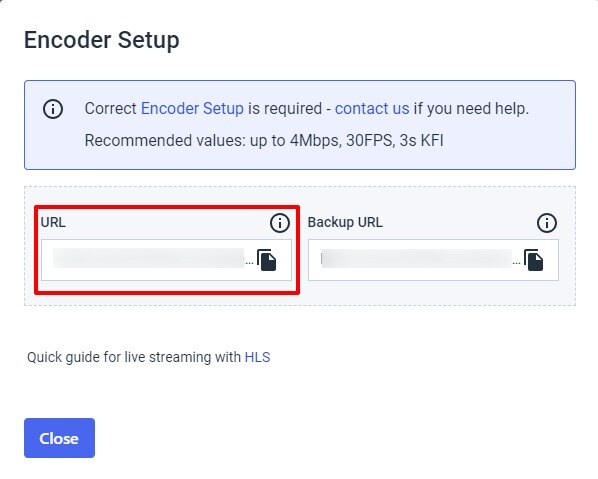The width and height of the screenshot is (598, 479).
Task: Open the info tooltip next to URL label
Action: click(x=280, y=223)
